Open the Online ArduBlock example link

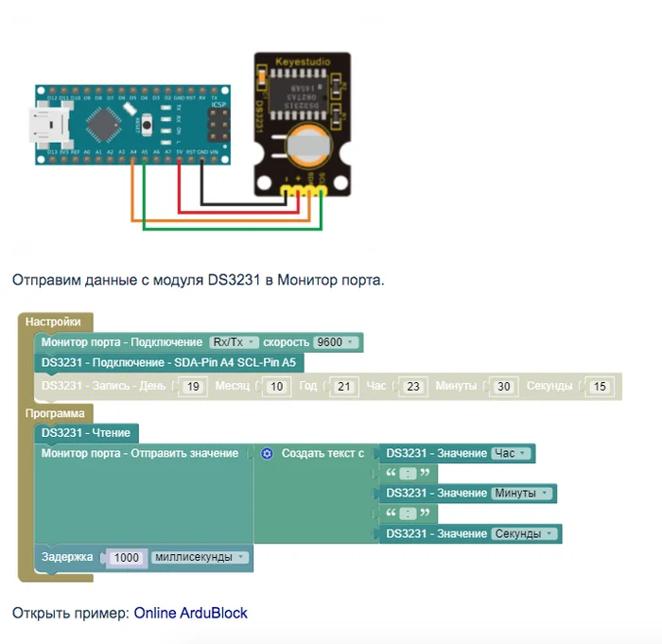pyautogui.click(x=190, y=613)
